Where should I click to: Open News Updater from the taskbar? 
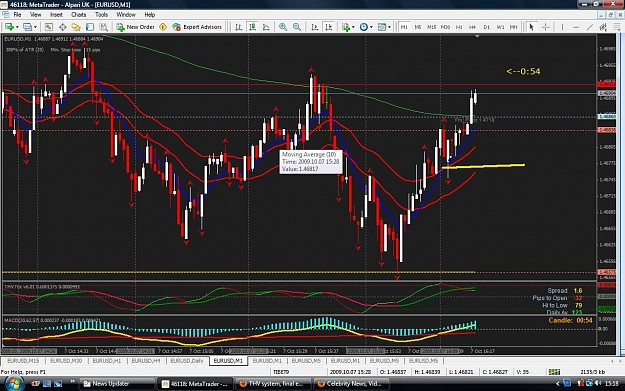pyautogui.click(x=116, y=384)
